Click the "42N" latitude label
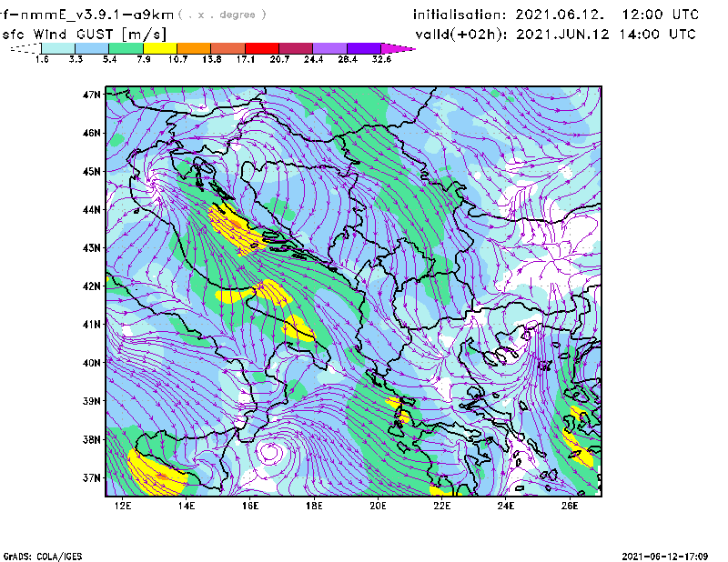 (92, 286)
